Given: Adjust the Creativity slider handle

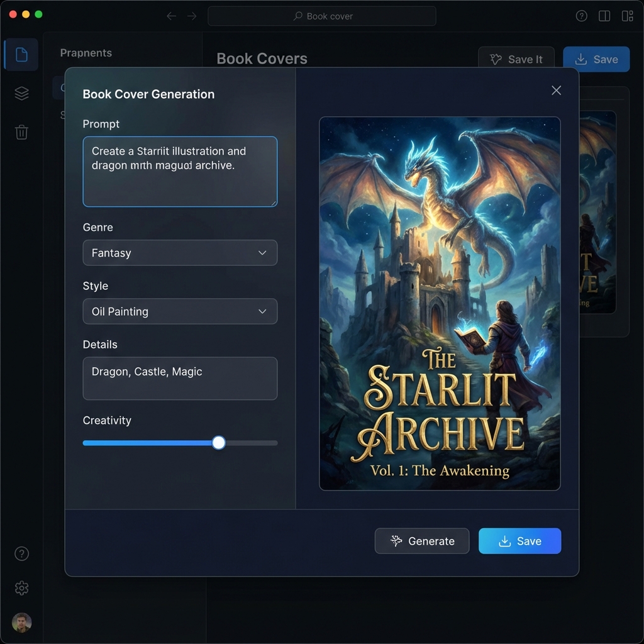Looking at the screenshot, I should tap(218, 443).
